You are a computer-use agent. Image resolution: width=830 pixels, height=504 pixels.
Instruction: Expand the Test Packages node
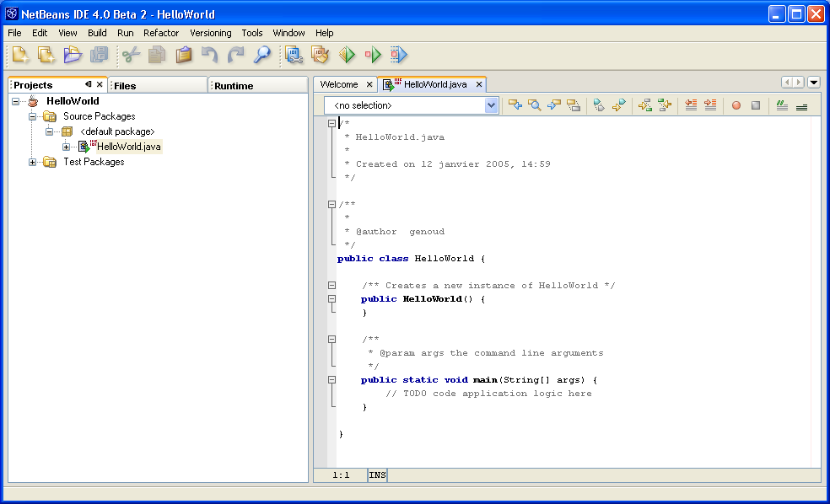[32, 163]
